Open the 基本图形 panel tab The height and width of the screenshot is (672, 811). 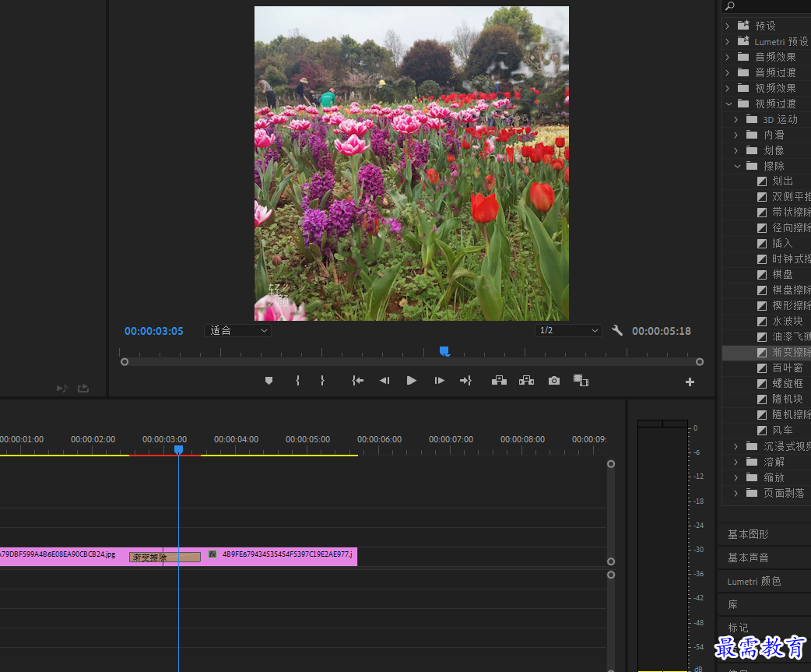[x=748, y=534]
